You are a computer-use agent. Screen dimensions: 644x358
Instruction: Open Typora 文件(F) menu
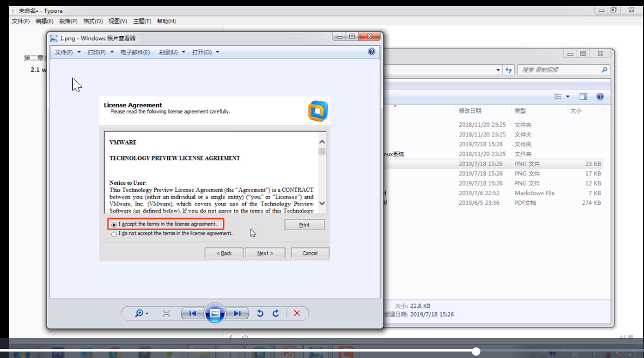point(21,21)
